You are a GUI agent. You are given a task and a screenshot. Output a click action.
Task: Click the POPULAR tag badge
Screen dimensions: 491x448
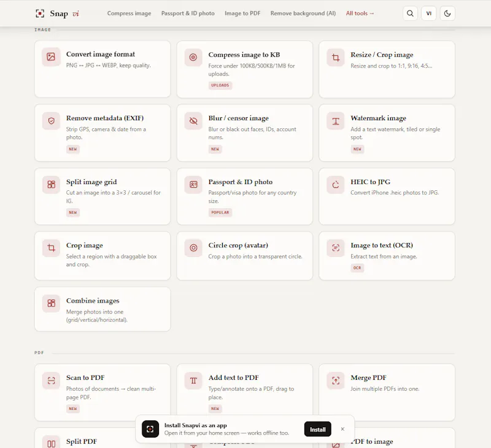220,212
